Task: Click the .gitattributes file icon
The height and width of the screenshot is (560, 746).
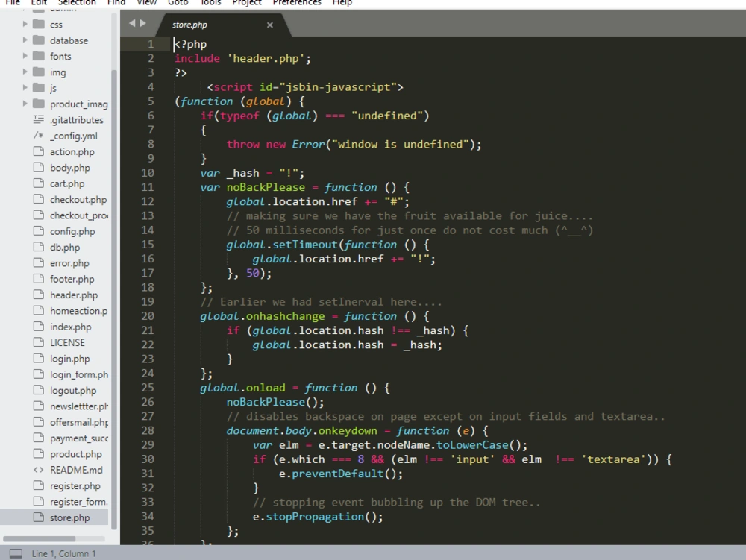Action: [x=39, y=119]
